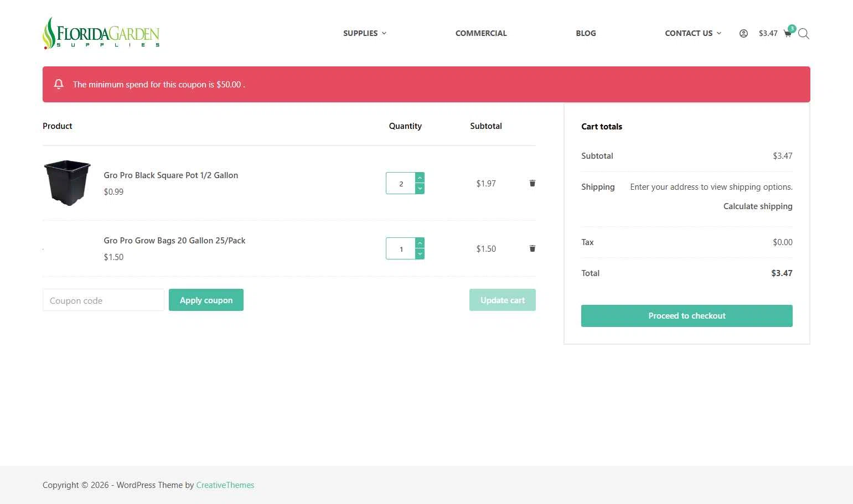Click the Subtotal column header in cart table
The height and width of the screenshot is (504, 853).
click(x=486, y=126)
